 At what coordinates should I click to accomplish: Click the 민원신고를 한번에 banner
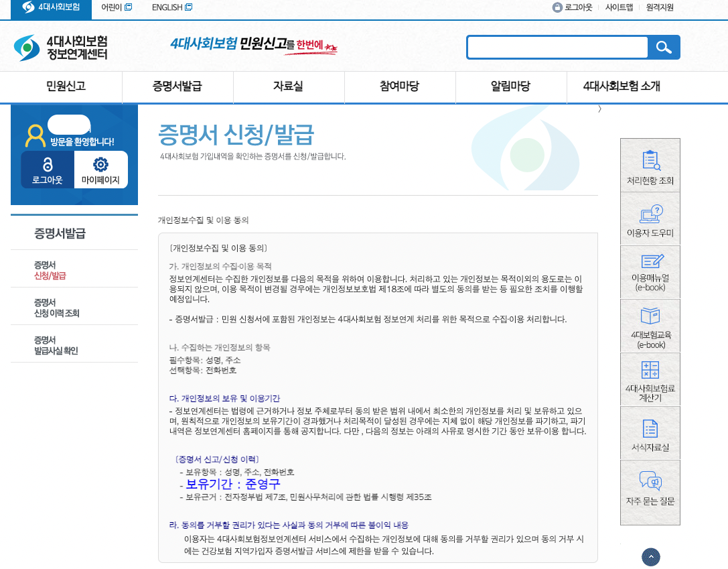tap(254, 45)
